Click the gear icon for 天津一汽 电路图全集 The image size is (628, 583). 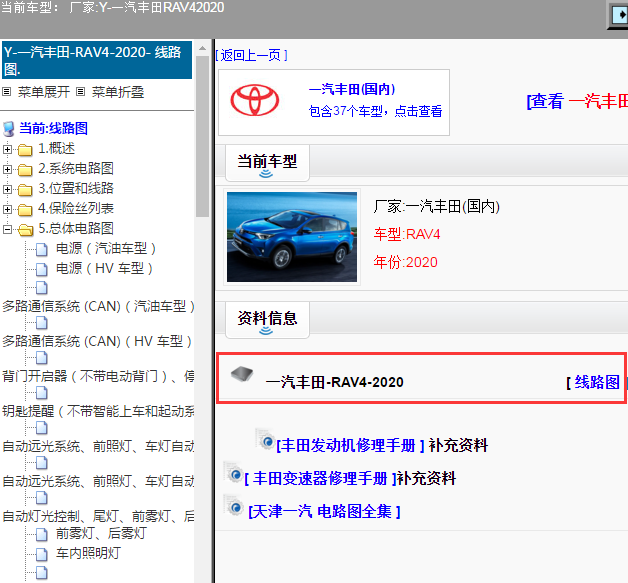233,505
